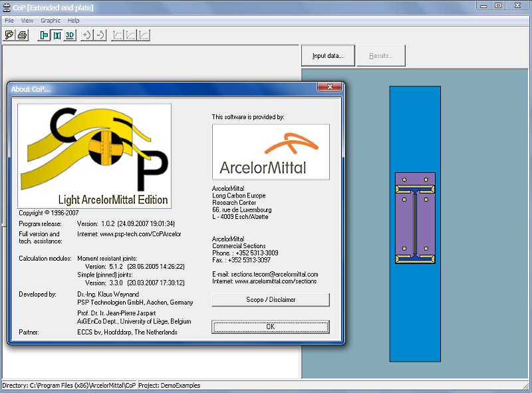Open the Help menu
This screenshot has width=532, height=393.
tap(73, 21)
